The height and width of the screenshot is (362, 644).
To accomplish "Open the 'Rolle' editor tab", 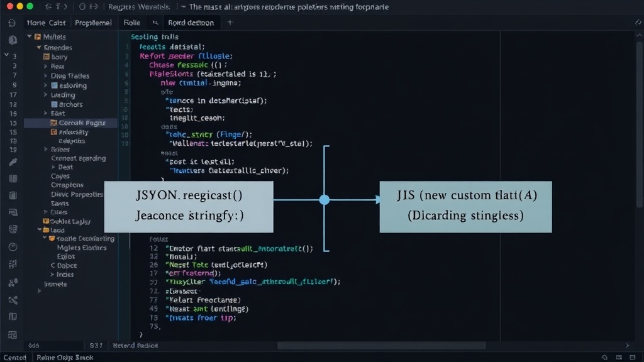I will pos(132,23).
